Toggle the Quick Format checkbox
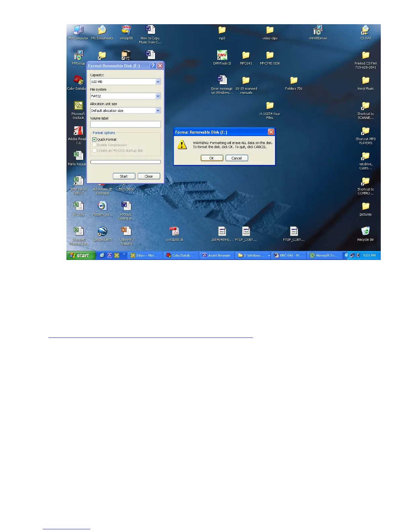The width and height of the screenshot is (411, 532). (x=95, y=139)
